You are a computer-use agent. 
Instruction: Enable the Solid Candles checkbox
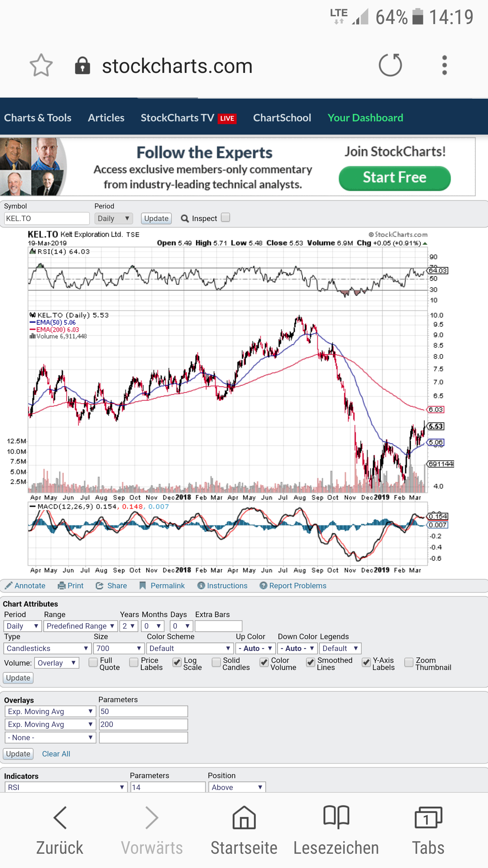pyautogui.click(x=216, y=662)
